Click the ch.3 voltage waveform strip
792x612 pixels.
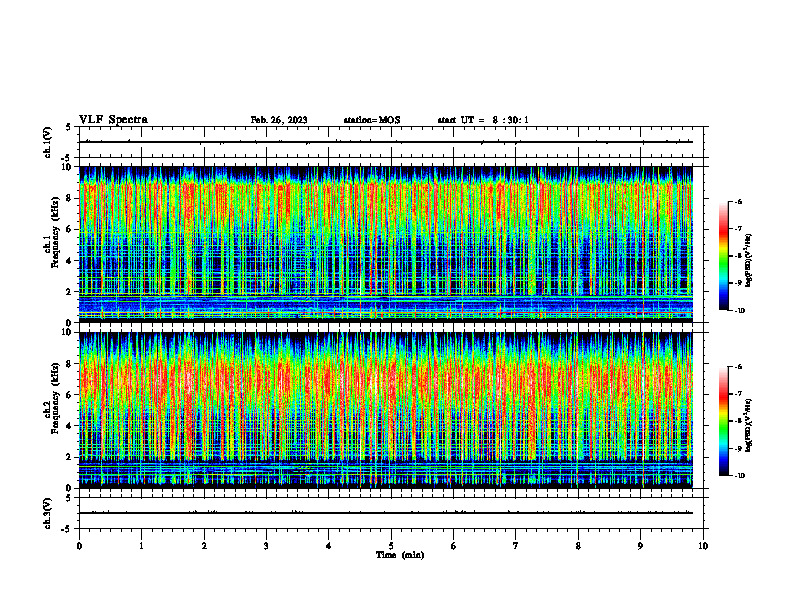point(391,513)
